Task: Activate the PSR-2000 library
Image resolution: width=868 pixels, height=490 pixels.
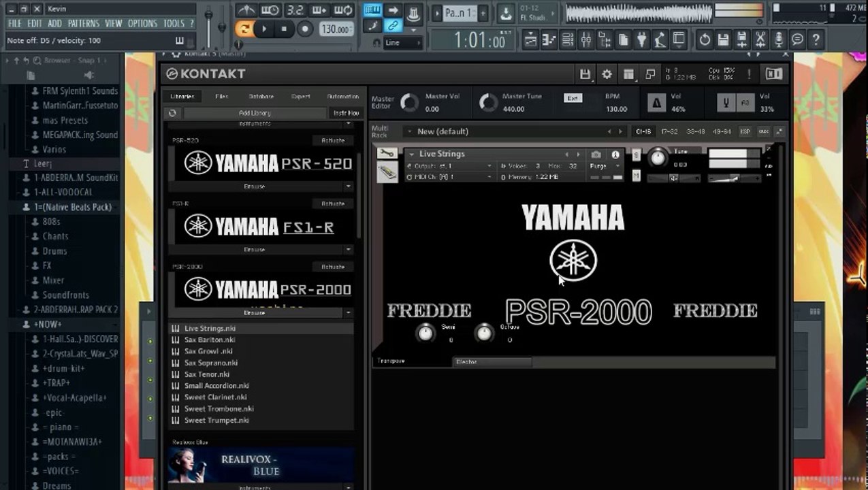Action: pos(333,267)
